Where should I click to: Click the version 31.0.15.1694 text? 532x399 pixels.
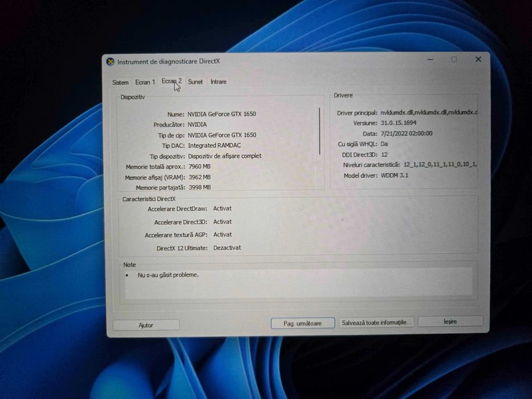pyautogui.click(x=399, y=123)
